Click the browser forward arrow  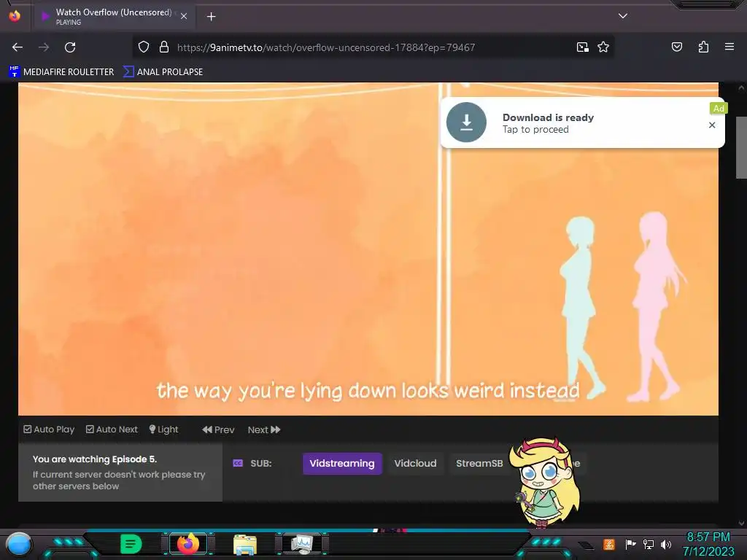point(44,47)
